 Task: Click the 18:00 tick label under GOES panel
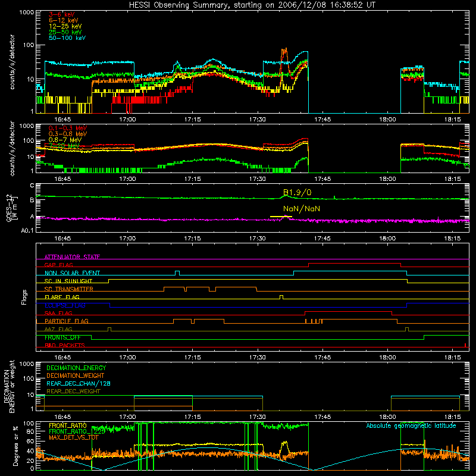[387, 239]
